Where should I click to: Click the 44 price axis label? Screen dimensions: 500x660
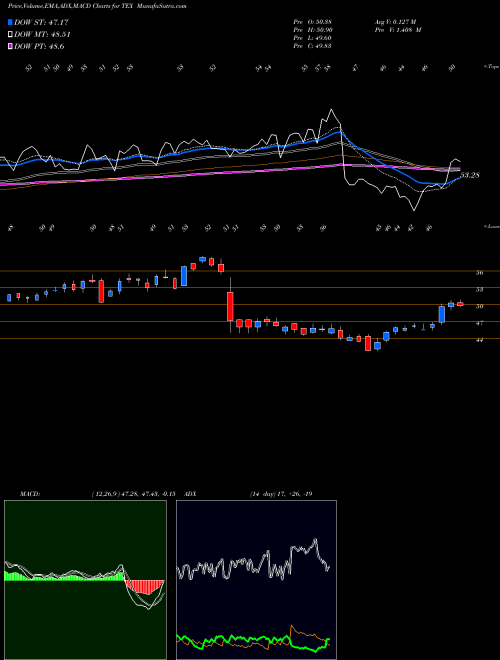(479, 340)
